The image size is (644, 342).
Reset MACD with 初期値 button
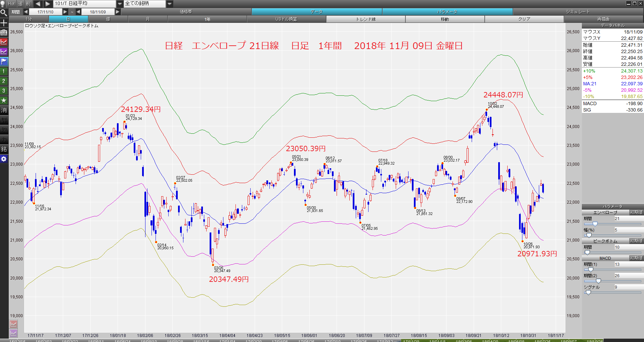(636, 258)
